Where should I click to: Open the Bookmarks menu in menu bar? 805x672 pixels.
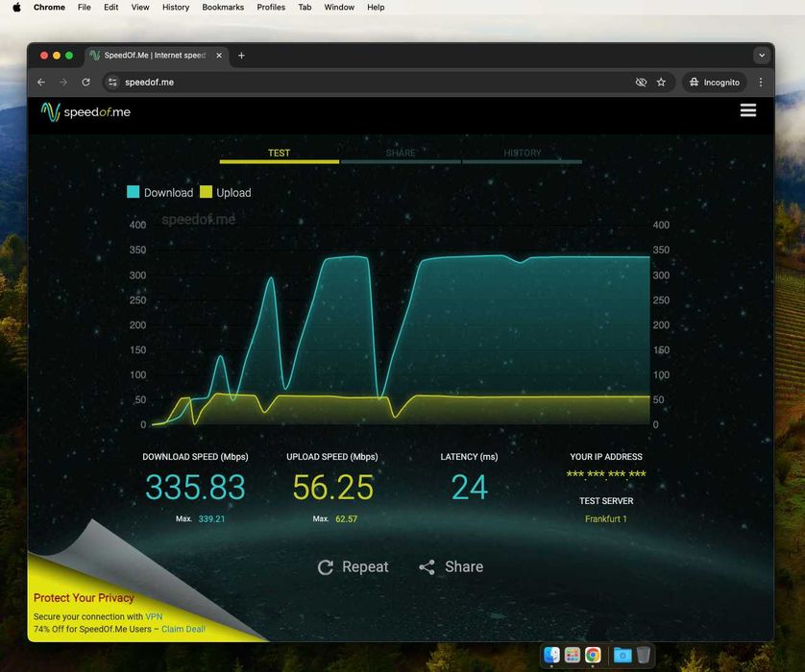click(x=223, y=7)
